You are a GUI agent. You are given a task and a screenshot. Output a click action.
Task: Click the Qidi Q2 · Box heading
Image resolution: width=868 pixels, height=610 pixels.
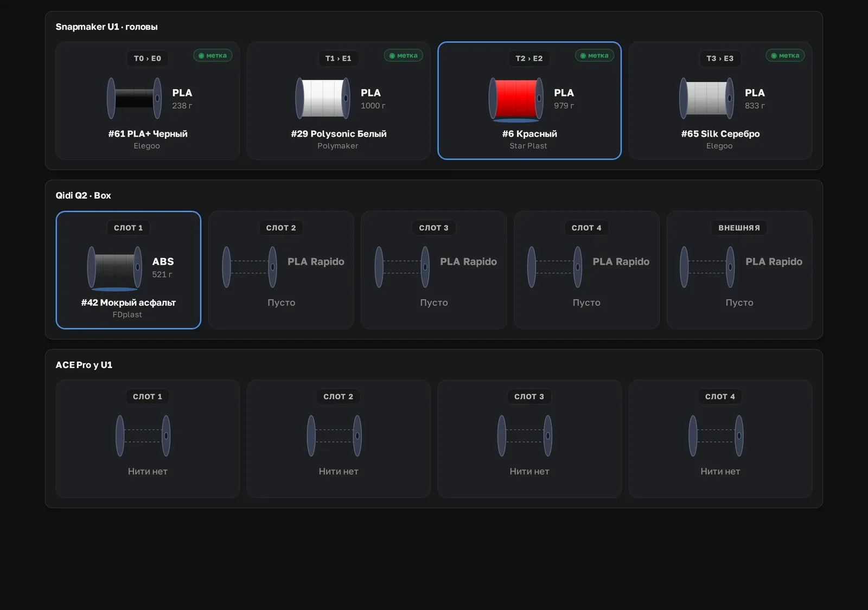(x=83, y=195)
